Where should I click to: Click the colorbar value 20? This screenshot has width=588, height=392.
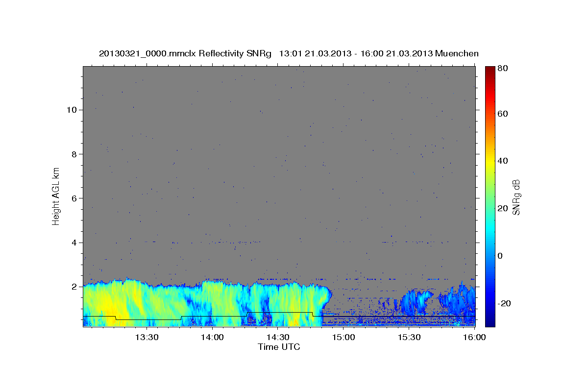pyautogui.click(x=503, y=208)
